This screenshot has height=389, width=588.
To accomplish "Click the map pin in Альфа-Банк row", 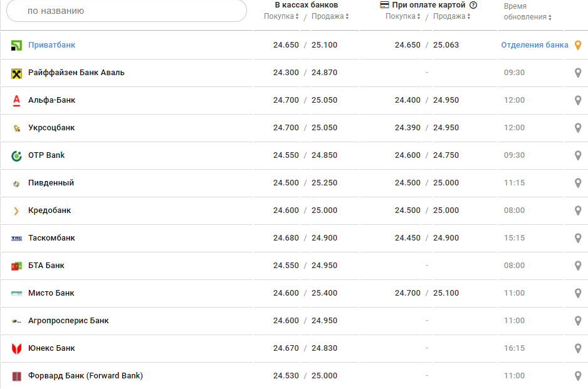I will click(x=578, y=100).
